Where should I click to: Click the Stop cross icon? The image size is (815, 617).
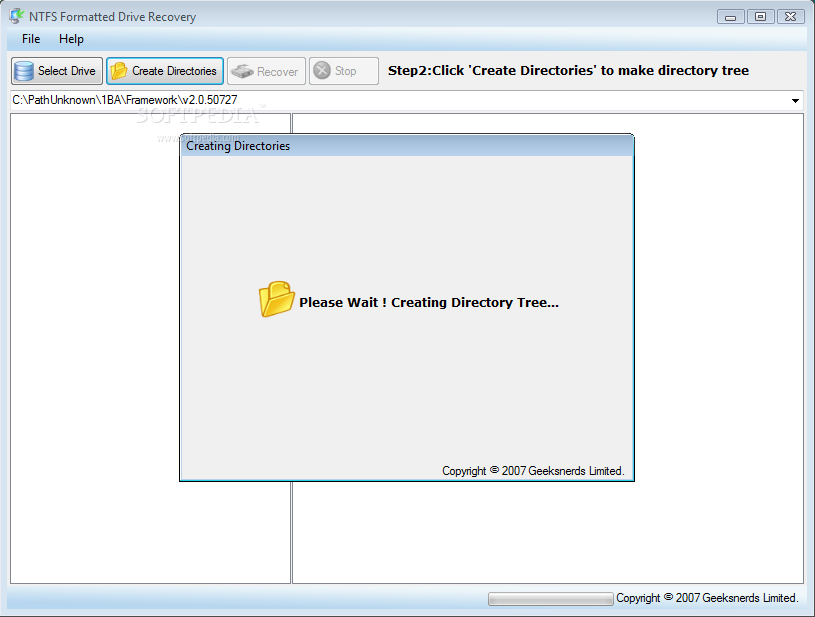coord(322,70)
